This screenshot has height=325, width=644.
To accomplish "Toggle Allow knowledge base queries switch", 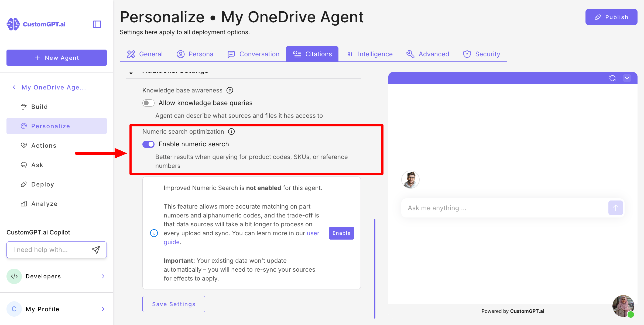I will (x=148, y=103).
